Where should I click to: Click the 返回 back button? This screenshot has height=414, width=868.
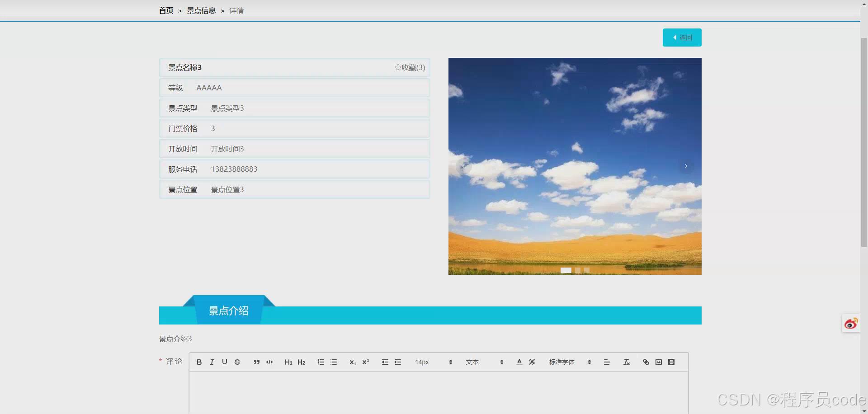coord(682,38)
